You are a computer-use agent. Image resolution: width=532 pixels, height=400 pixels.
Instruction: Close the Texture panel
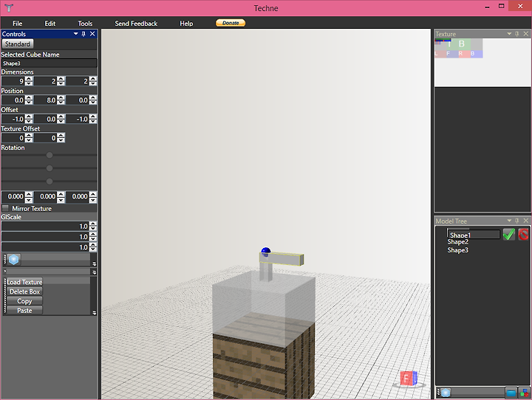(525, 34)
